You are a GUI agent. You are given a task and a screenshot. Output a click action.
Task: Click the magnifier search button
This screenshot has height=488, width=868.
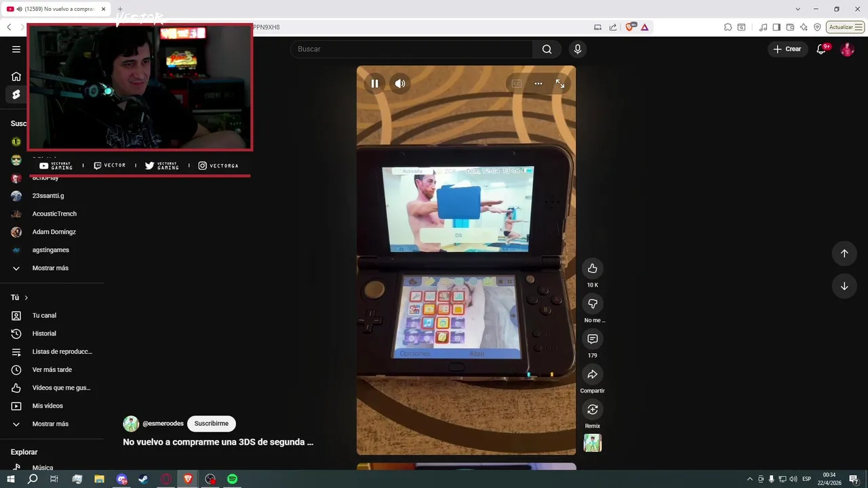click(547, 49)
